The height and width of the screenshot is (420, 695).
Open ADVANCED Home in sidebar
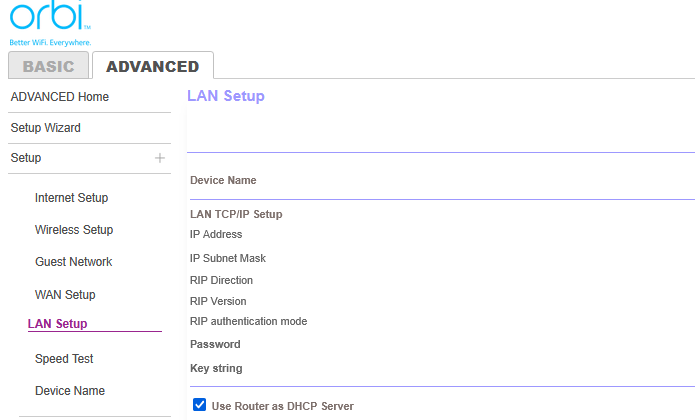[x=60, y=97]
